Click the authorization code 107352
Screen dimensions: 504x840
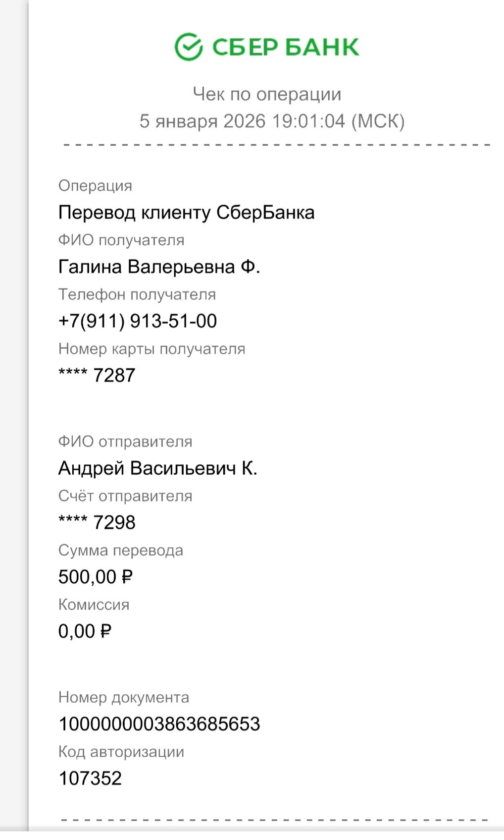90,779
